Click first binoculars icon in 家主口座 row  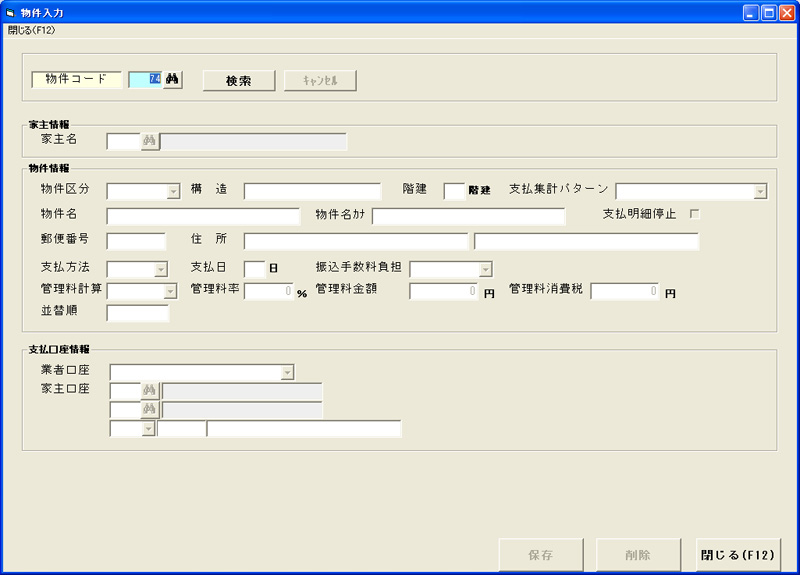click(149, 391)
